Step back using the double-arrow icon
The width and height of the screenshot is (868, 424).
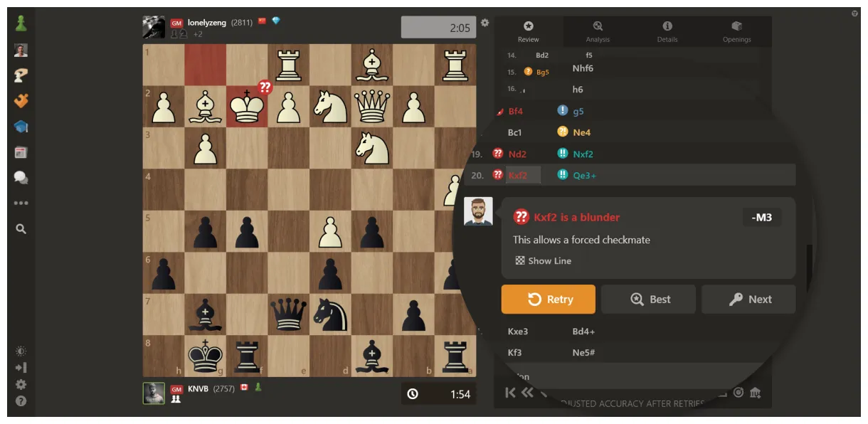click(527, 392)
